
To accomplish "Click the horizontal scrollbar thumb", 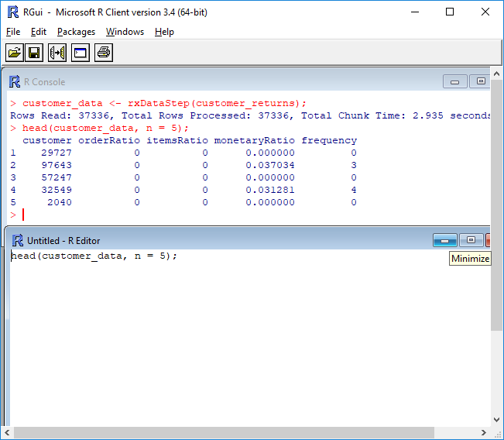I will tap(224, 432).
